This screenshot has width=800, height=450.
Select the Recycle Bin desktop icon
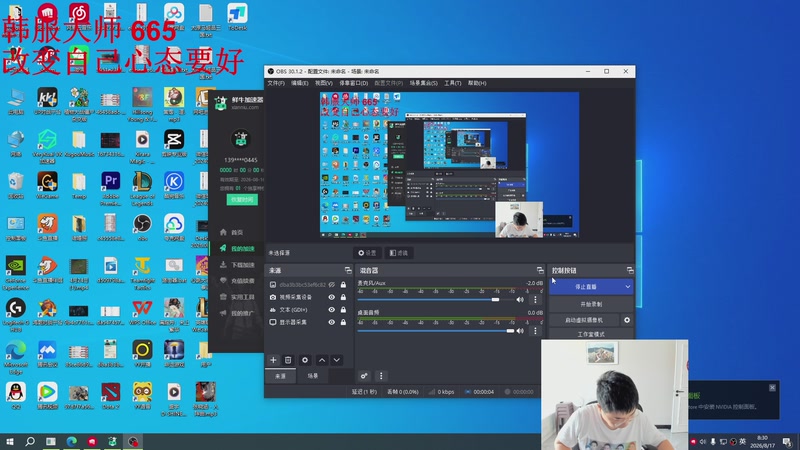15,185
